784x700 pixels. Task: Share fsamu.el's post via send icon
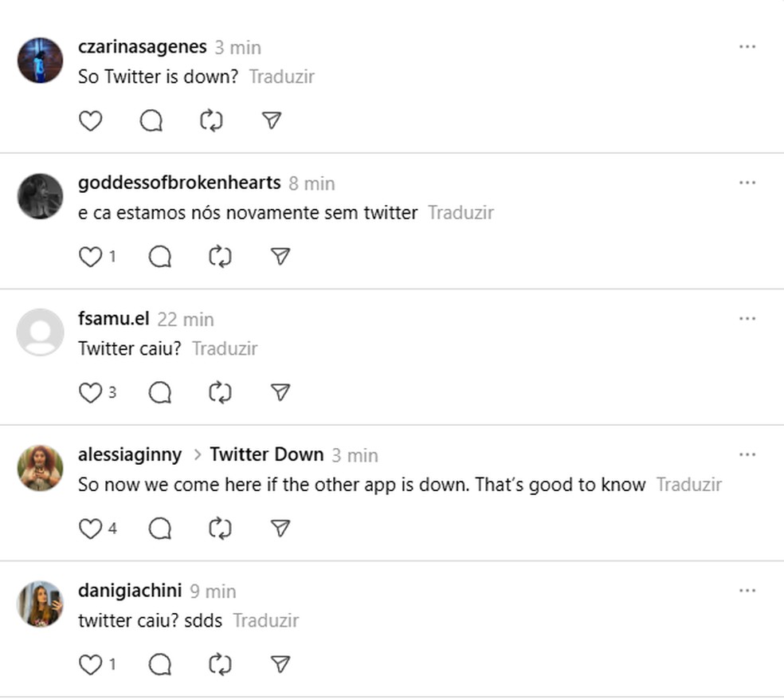pyautogui.click(x=280, y=392)
